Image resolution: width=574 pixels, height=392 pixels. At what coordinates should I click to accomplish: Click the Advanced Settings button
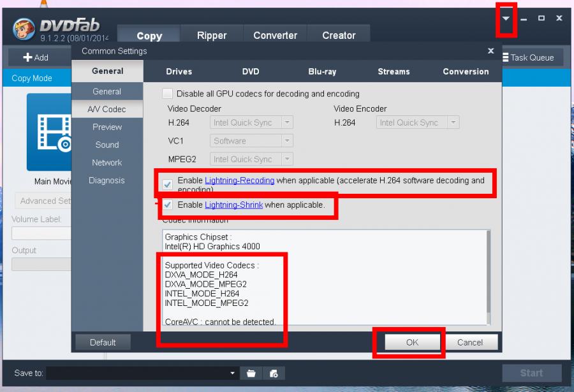point(43,201)
